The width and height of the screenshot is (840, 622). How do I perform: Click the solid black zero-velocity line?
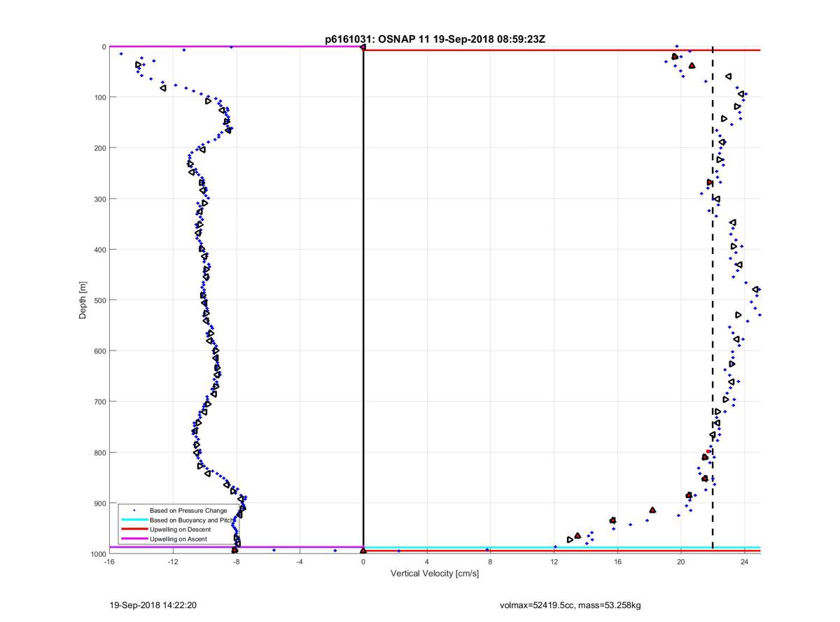coord(363,299)
